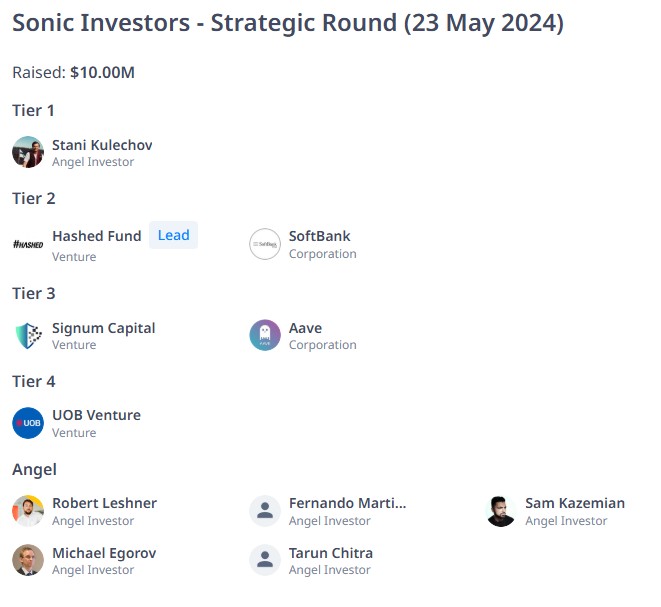Screen dimensions: 661x607
Task: Open the Aave investor name link
Action: click(305, 328)
